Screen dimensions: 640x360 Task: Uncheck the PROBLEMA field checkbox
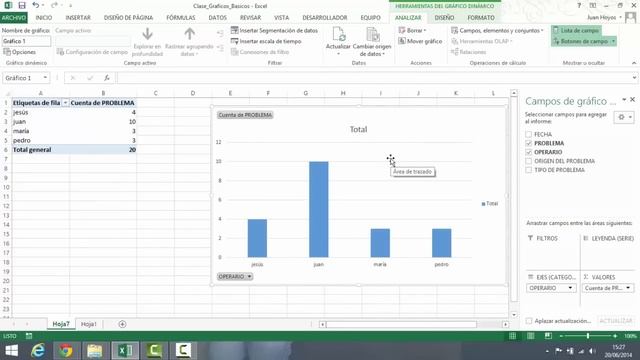(x=529, y=143)
